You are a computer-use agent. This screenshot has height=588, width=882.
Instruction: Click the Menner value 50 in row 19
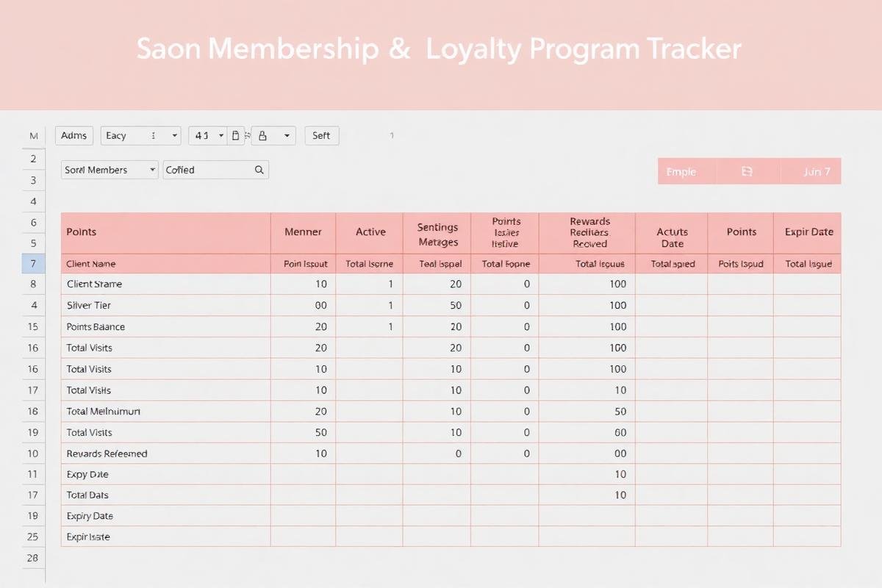tap(320, 432)
